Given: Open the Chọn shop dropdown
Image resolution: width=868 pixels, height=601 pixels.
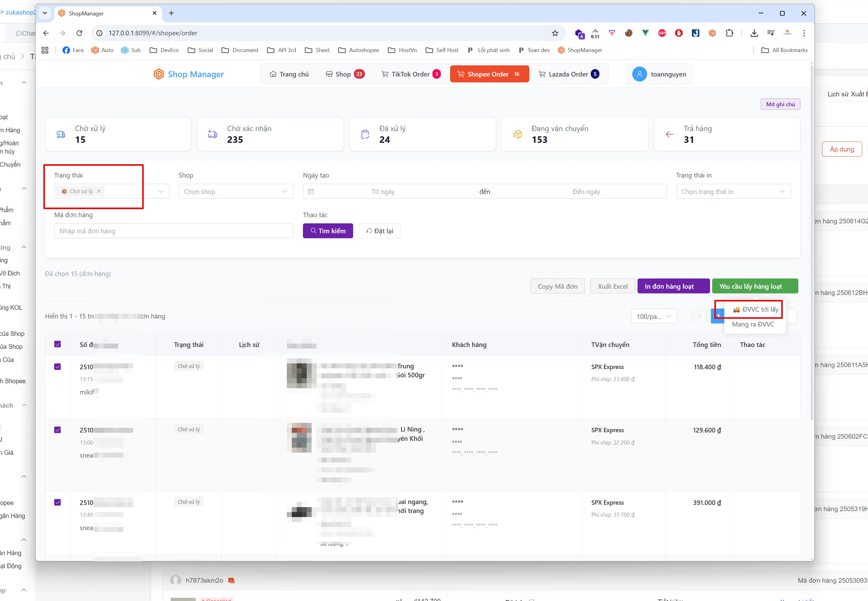Looking at the screenshot, I should coord(236,192).
